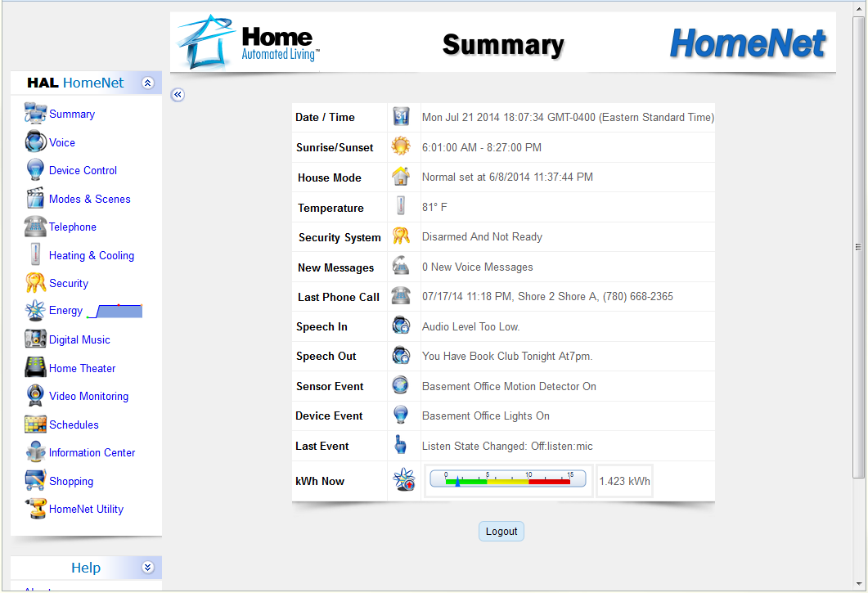Click '0 New Voice Messages' text
This screenshot has width=868, height=593.
(x=477, y=267)
